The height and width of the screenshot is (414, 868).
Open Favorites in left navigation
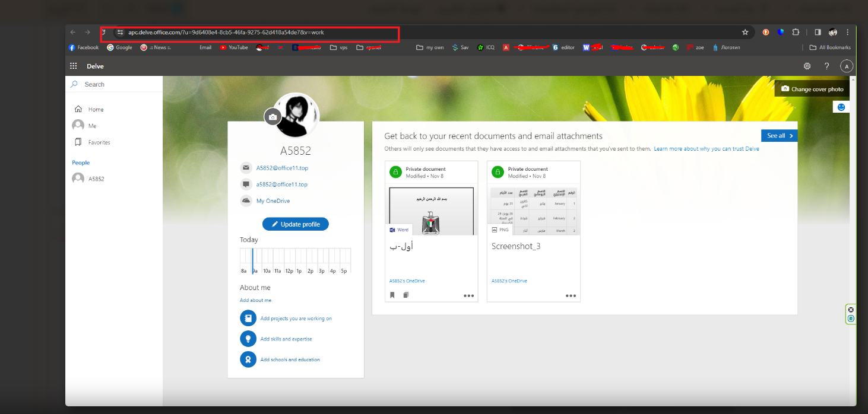(x=99, y=142)
